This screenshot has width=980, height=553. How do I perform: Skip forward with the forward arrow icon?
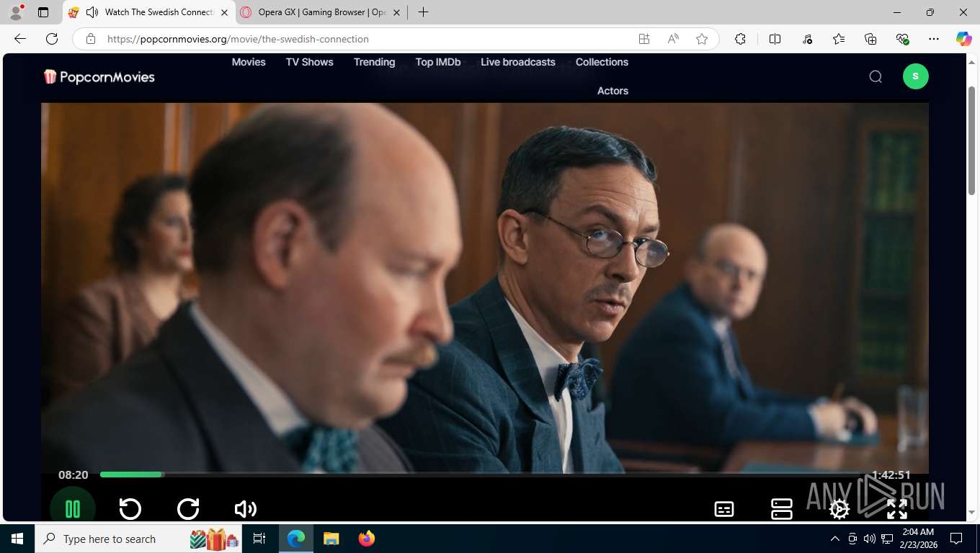[188, 509]
